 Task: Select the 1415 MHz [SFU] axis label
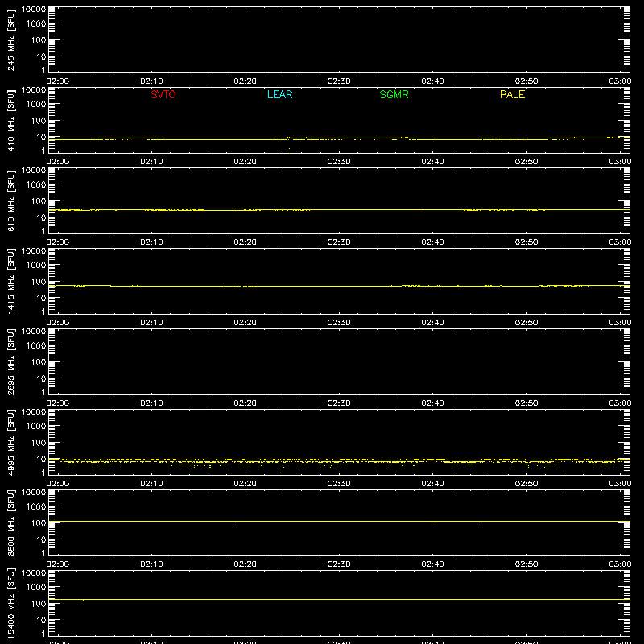pos(10,281)
